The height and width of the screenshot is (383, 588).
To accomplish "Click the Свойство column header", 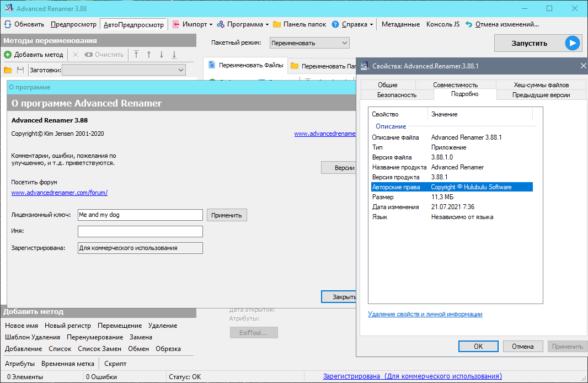I will [x=398, y=114].
